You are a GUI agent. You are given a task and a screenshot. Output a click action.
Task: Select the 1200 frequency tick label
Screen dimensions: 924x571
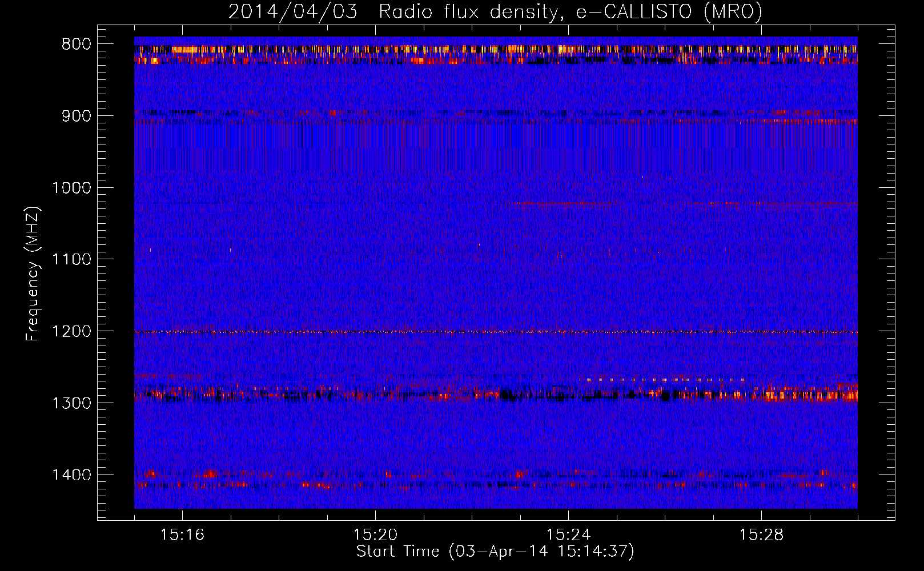[x=71, y=332]
